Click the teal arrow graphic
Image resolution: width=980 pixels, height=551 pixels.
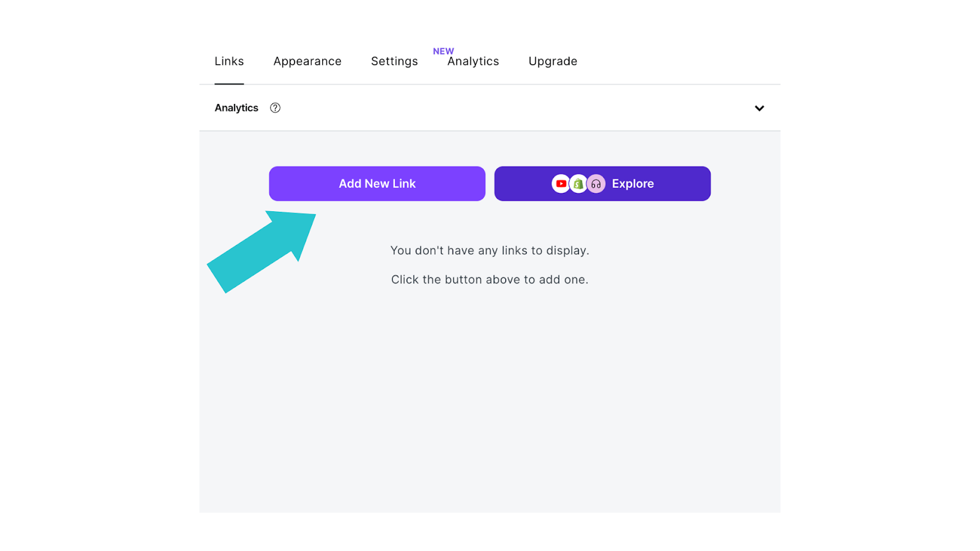coord(262,251)
